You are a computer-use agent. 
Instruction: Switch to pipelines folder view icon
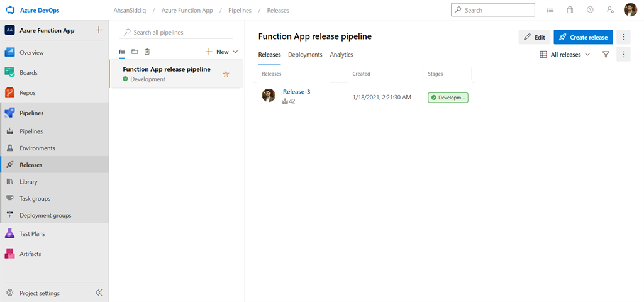135,52
